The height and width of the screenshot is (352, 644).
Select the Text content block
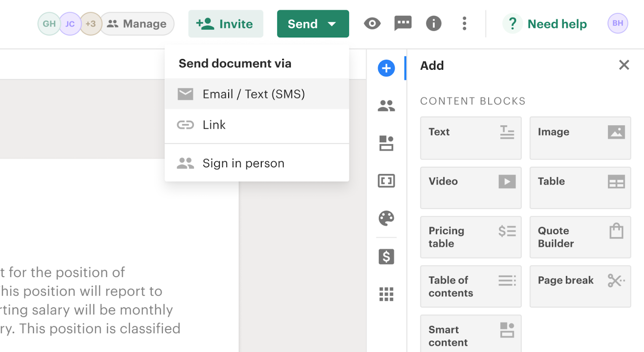(x=471, y=138)
